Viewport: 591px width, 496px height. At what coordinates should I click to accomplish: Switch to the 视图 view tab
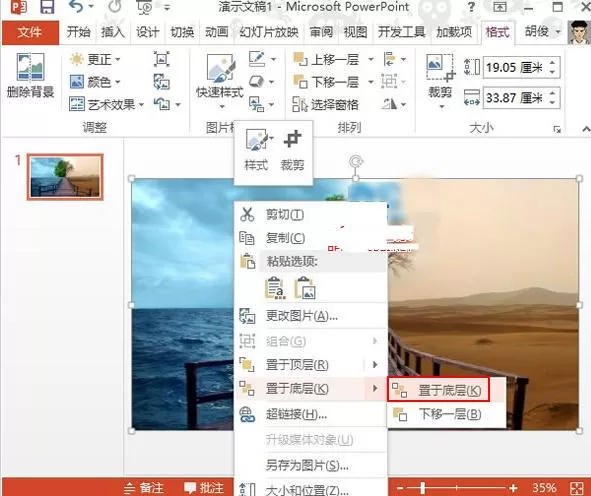coord(355,32)
